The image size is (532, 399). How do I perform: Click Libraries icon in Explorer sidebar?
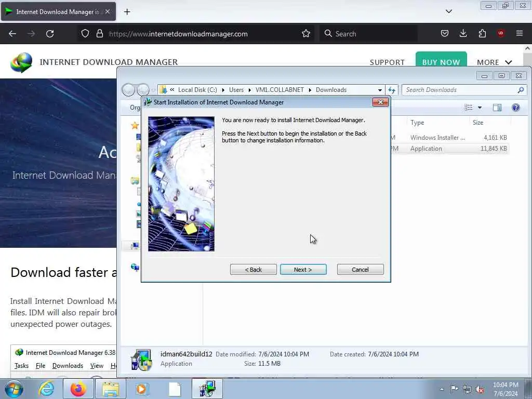135,181
